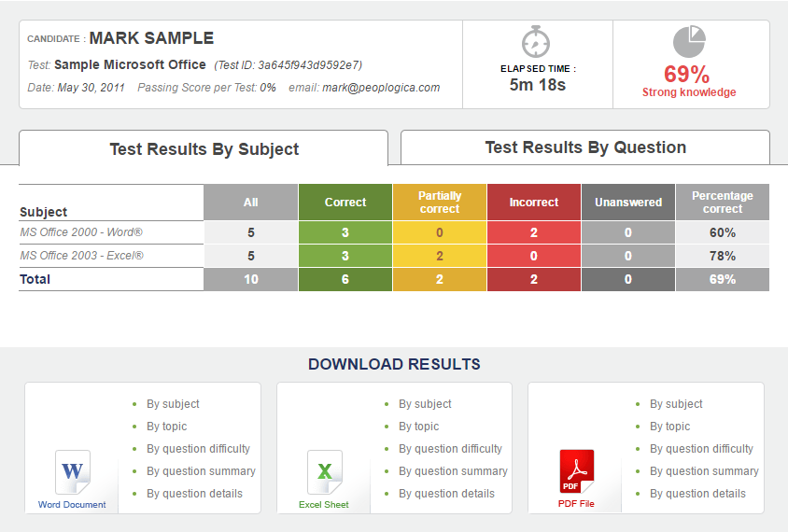788x532 pixels.
Task: Click the Excel Sheet download icon
Action: tap(325, 471)
